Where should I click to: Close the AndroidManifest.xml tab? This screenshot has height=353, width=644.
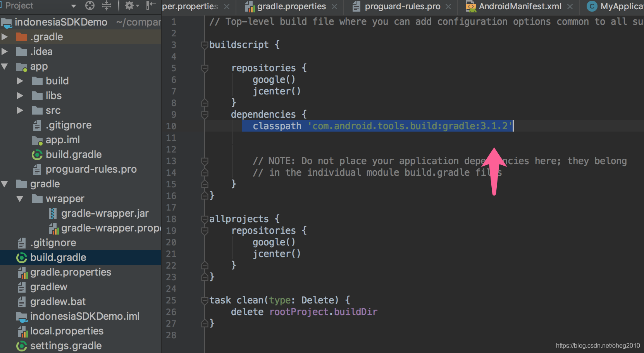click(570, 7)
